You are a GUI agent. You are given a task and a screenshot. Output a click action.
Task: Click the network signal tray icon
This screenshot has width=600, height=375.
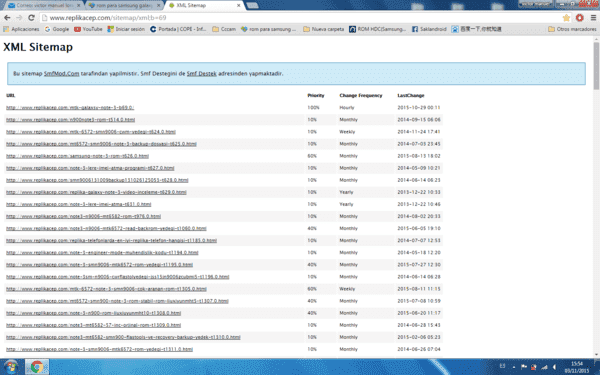544,367
